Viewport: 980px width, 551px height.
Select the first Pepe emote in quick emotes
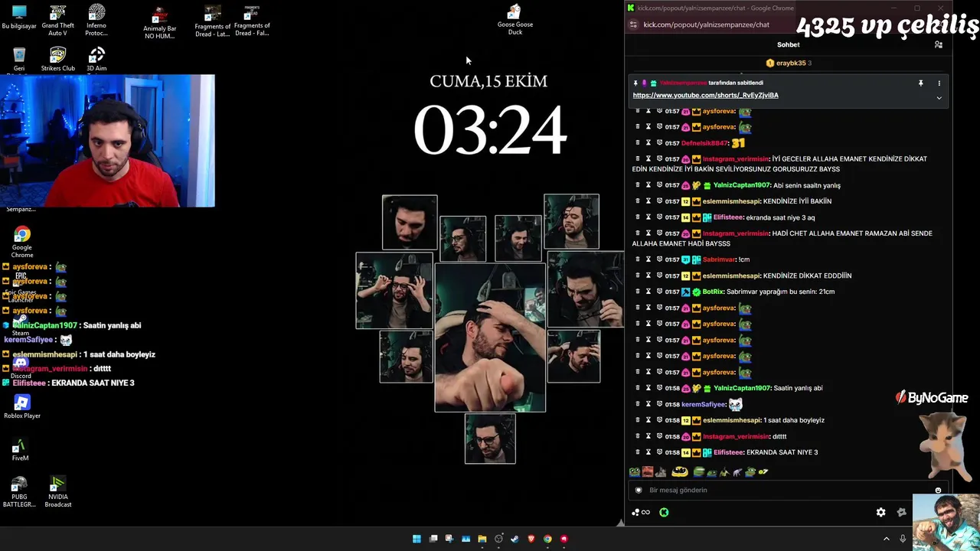point(635,472)
